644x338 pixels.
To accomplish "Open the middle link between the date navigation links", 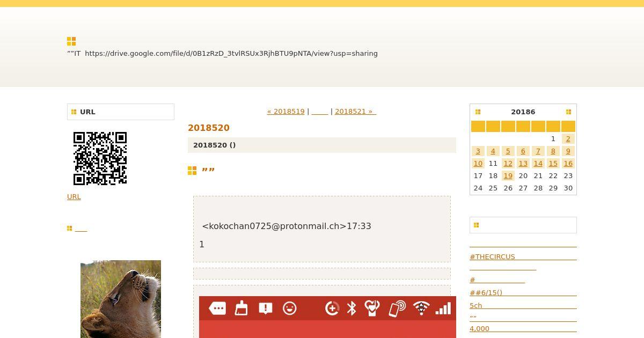I will [320, 112].
